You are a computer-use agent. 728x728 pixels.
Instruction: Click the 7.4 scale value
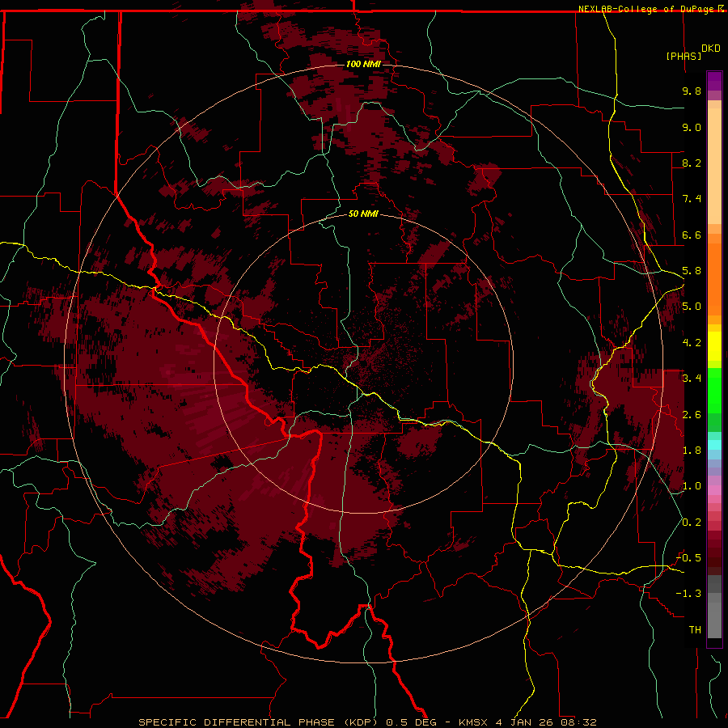tap(692, 199)
